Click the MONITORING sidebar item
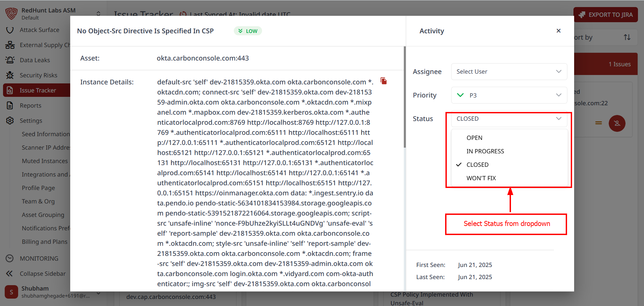644x306 pixels. (39, 259)
